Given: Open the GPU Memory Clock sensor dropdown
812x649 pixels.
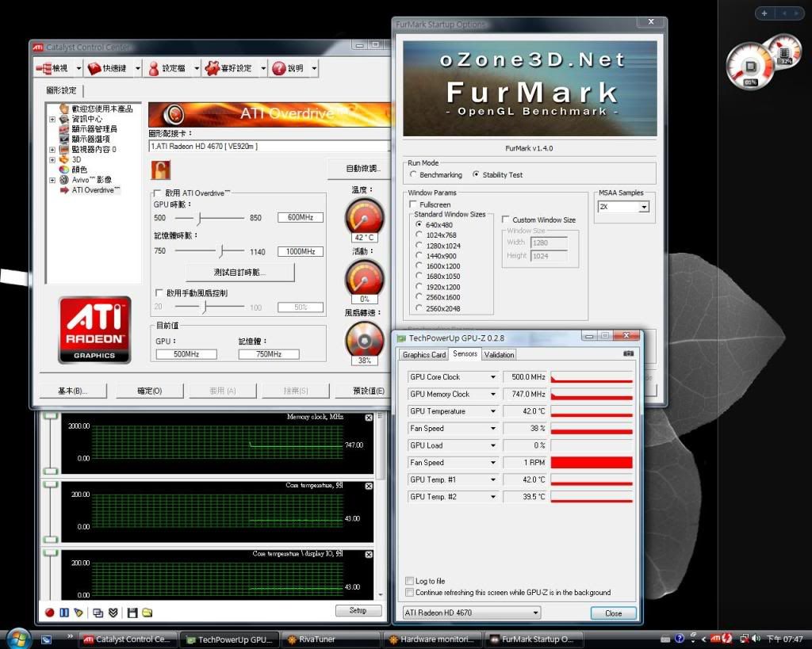Looking at the screenshot, I should [x=493, y=394].
